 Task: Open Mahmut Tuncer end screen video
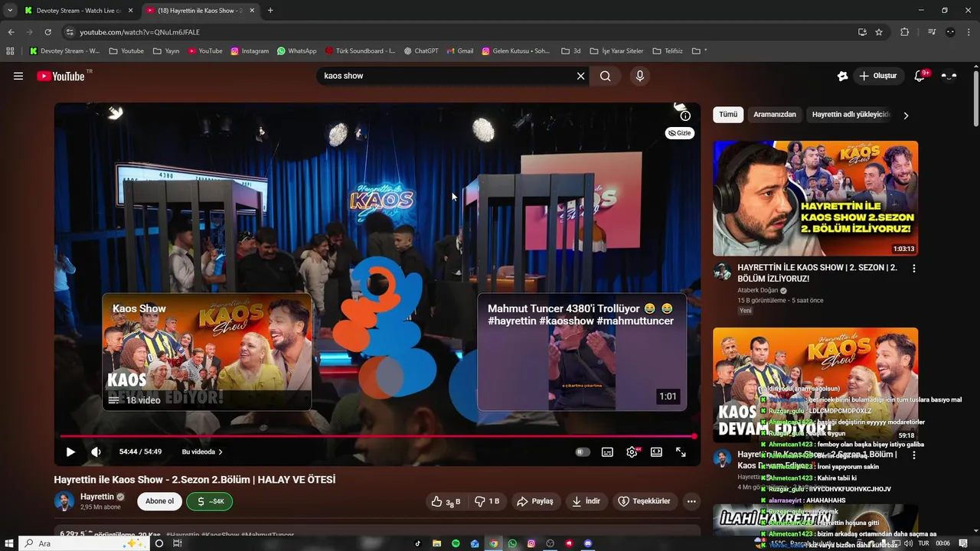(x=582, y=352)
